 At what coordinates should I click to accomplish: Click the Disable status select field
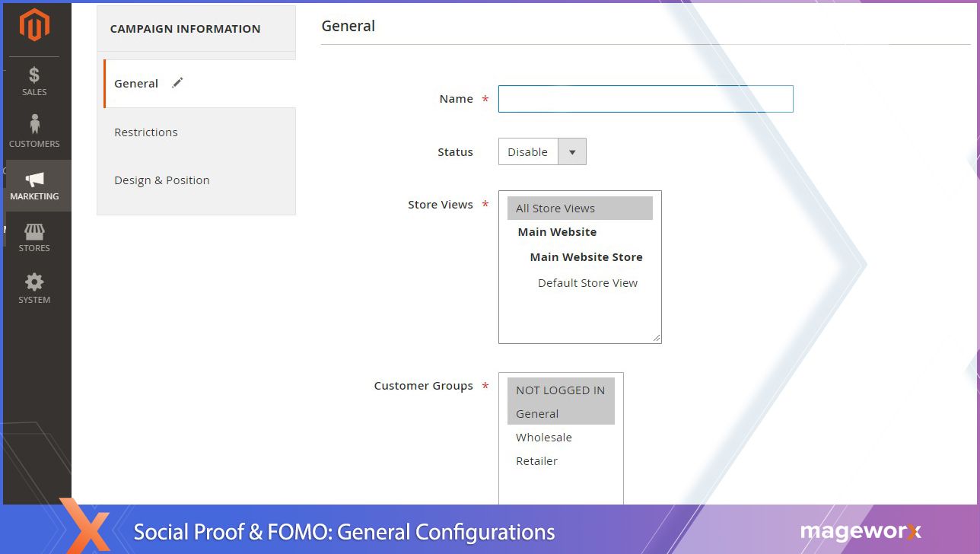pos(528,152)
